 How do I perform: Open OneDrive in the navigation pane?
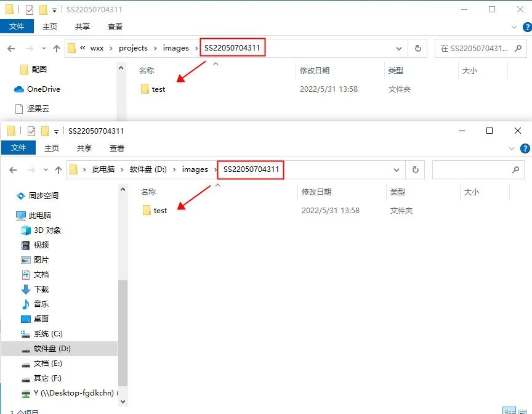tap(43, 89)
